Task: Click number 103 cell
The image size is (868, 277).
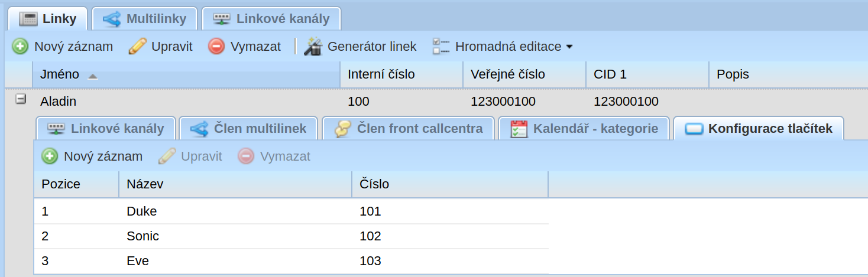Action: point(450,261)
